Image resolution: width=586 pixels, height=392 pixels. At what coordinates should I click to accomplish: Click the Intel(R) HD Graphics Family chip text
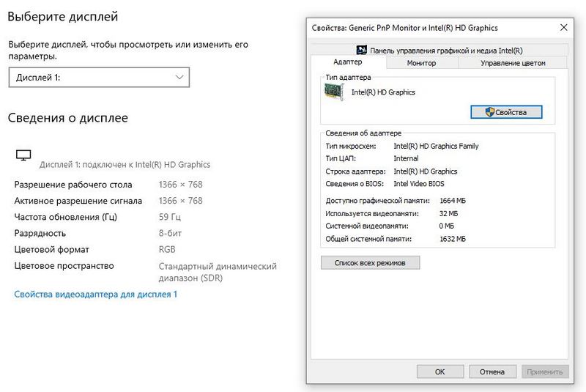436,146
